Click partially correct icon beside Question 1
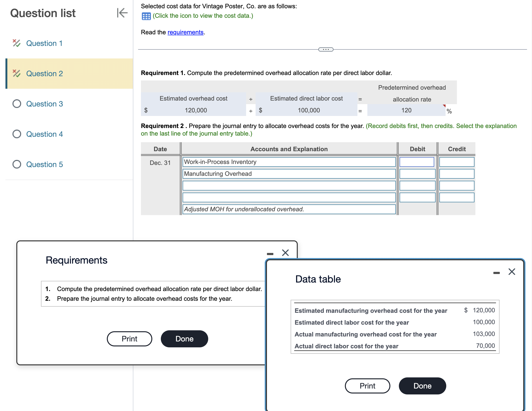This screenshot has width=532, height=411. [16, 43]
